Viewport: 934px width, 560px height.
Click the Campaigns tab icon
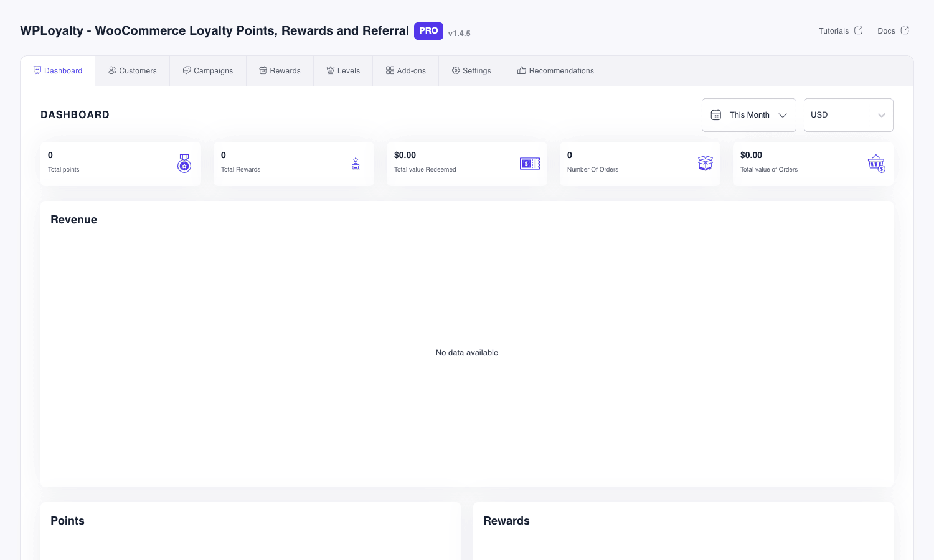pos(187,70)
